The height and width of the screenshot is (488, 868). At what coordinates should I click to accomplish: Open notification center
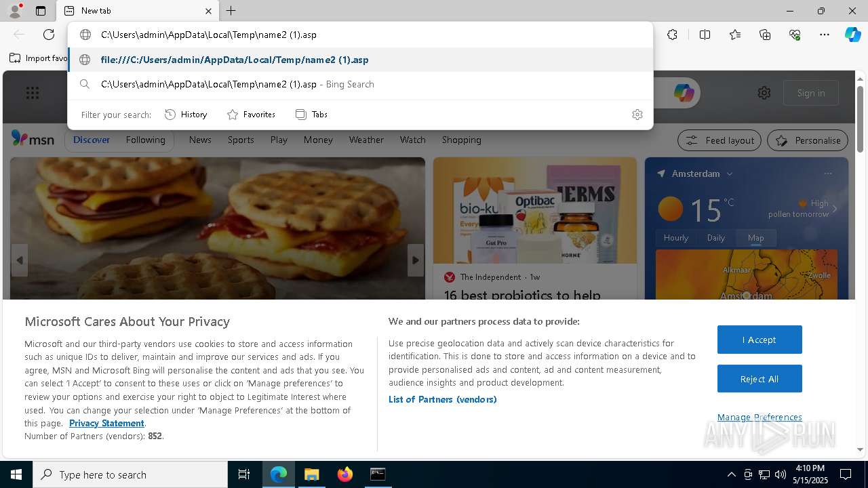tap(846, 474)
